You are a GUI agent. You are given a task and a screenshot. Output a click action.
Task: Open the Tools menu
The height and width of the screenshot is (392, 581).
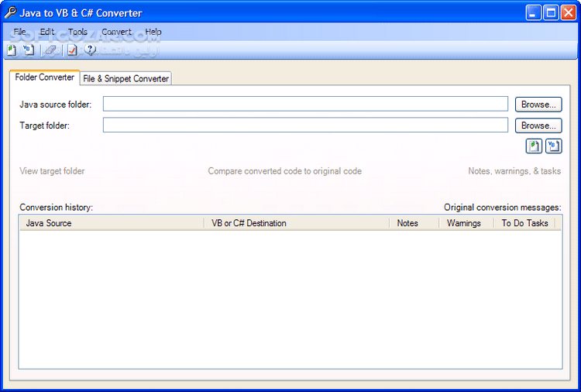77,32
